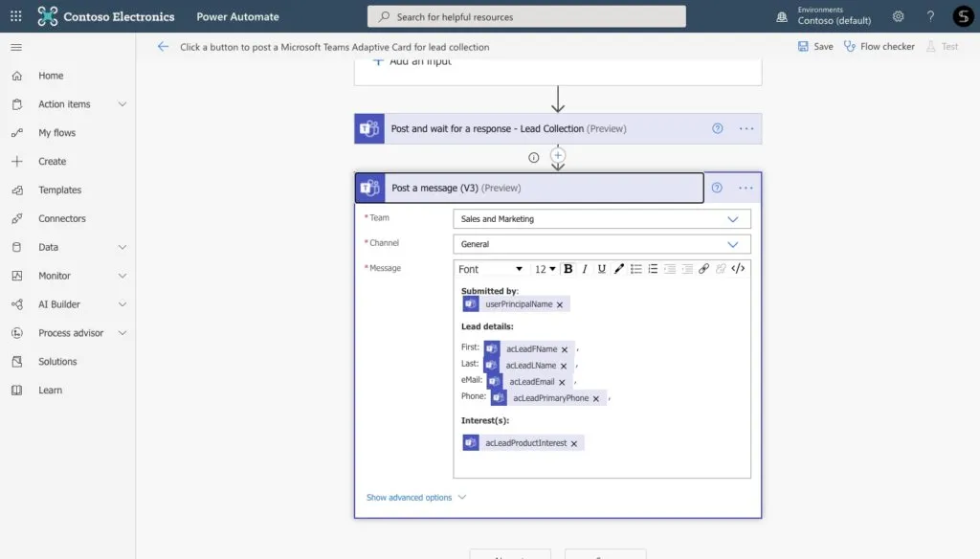
Task: Click the info icon between the steps
Action: 533,158
